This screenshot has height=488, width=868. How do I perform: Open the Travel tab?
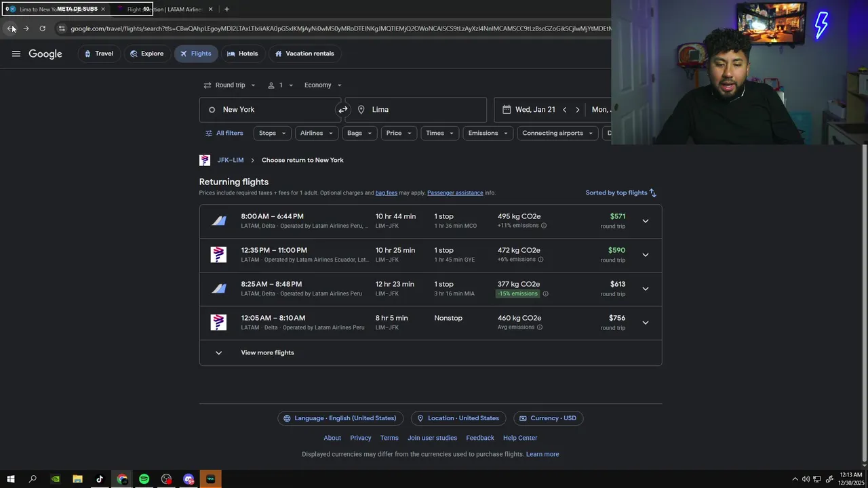(x=99, y=54)
